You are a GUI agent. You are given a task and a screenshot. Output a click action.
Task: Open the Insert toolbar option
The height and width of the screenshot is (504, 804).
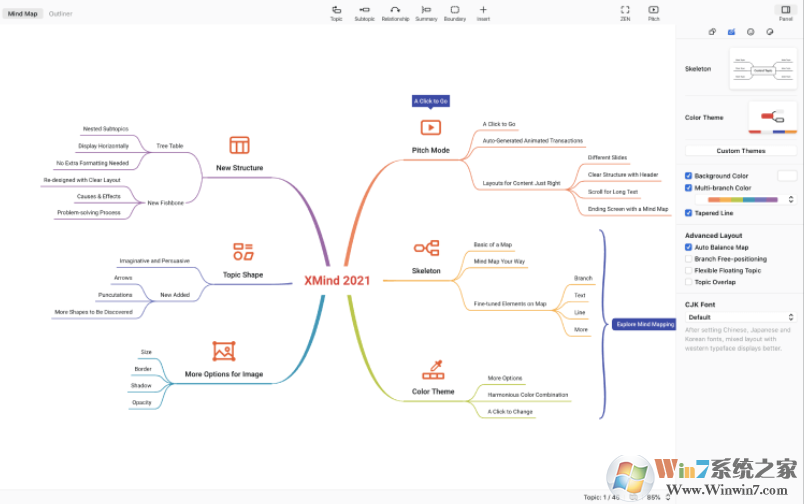click(483, 12)
